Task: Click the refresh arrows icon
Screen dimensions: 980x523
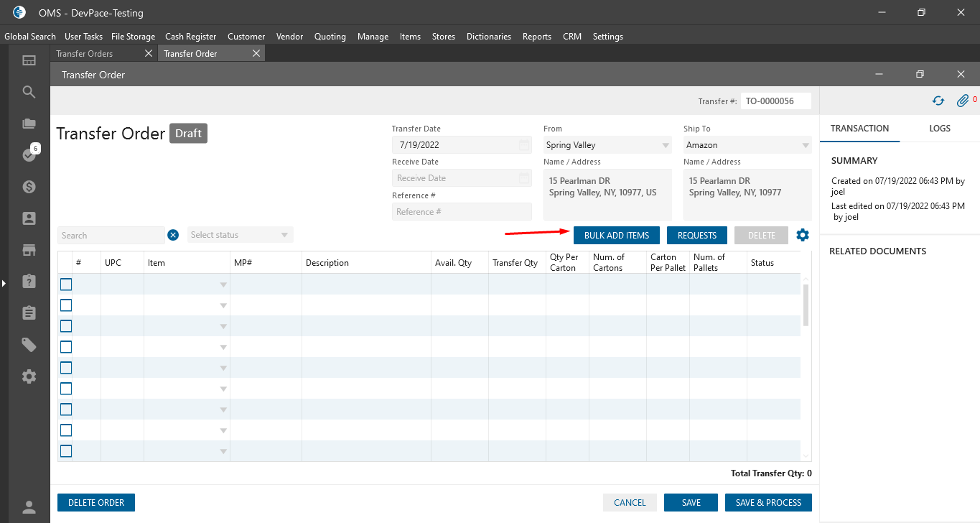Action: click(x=938, y=101)
